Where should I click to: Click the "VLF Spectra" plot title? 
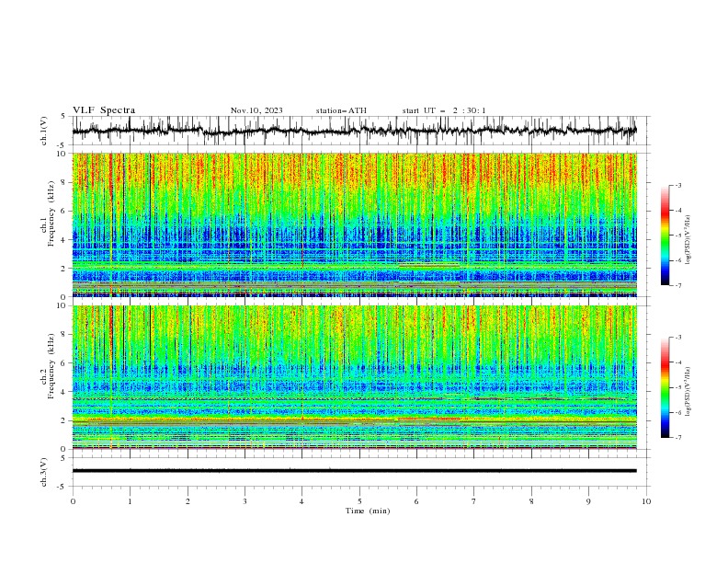tap(104, 110)
